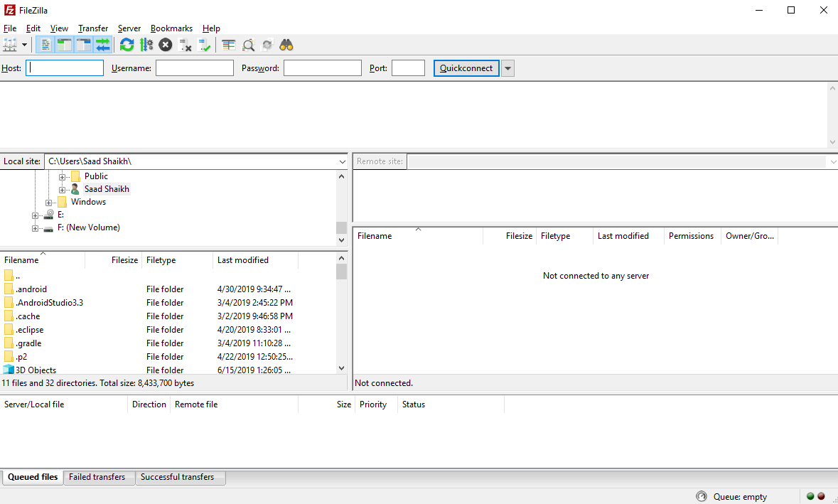Sort remote list by Permissions column

click(x=691, y=236)
